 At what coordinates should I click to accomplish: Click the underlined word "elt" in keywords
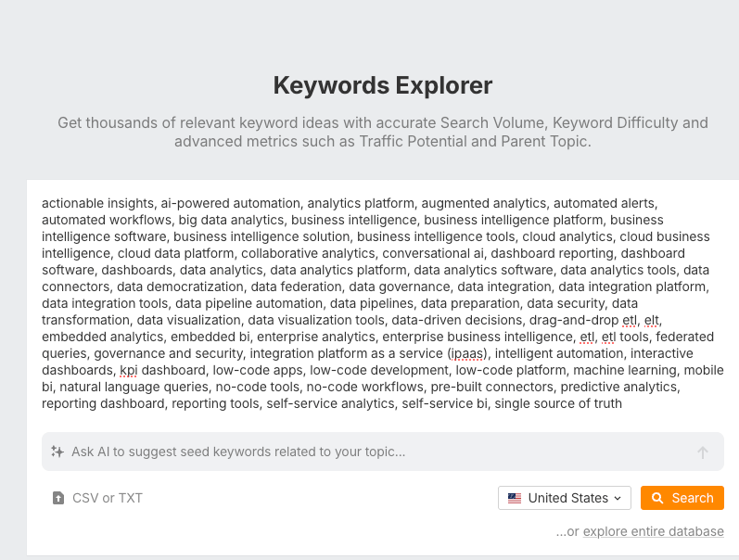[x=652, y=320]
